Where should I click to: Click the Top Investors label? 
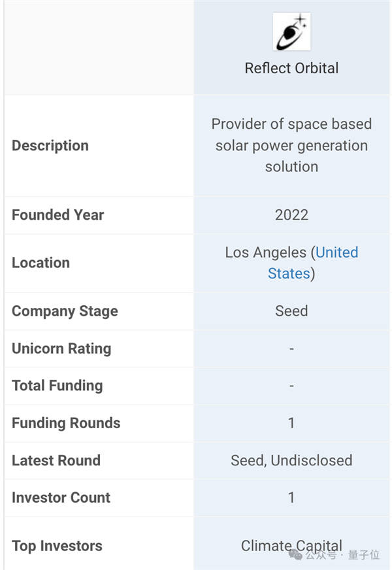point(57,546)
